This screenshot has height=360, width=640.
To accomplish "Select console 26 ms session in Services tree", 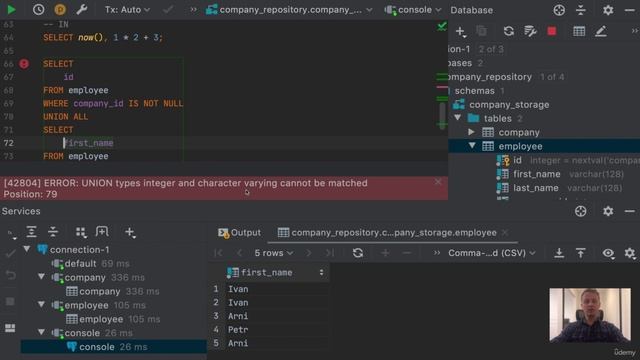I will point(113,347).
